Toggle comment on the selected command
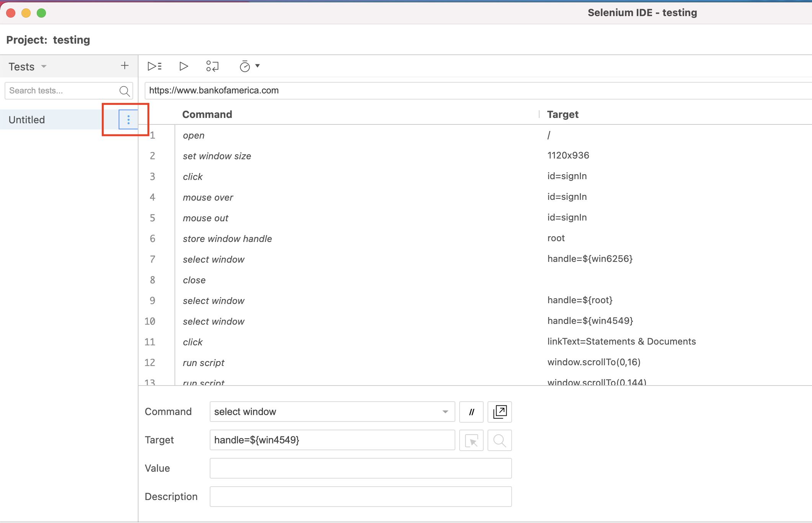 pos(471,412)
